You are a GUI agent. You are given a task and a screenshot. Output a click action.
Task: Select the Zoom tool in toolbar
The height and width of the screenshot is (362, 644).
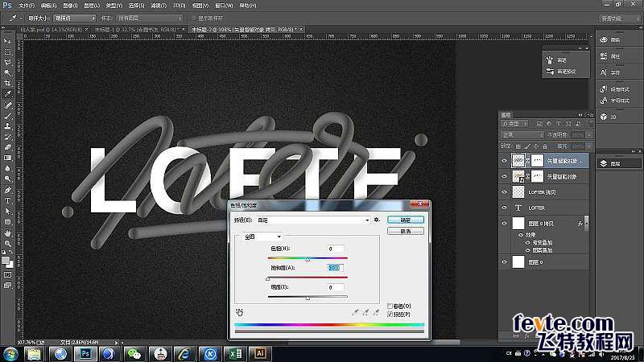8,245
